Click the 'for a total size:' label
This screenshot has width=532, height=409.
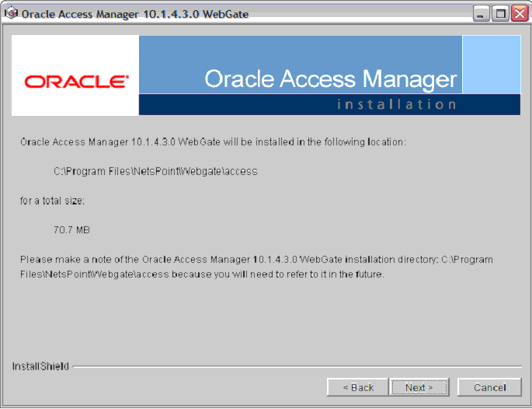(x=52, y=201)
